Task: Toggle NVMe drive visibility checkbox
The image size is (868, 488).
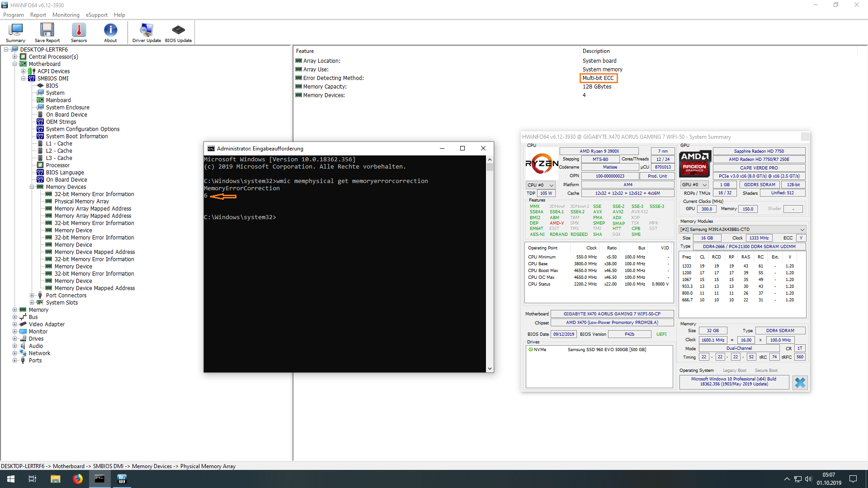Action: tap(530, 349)
